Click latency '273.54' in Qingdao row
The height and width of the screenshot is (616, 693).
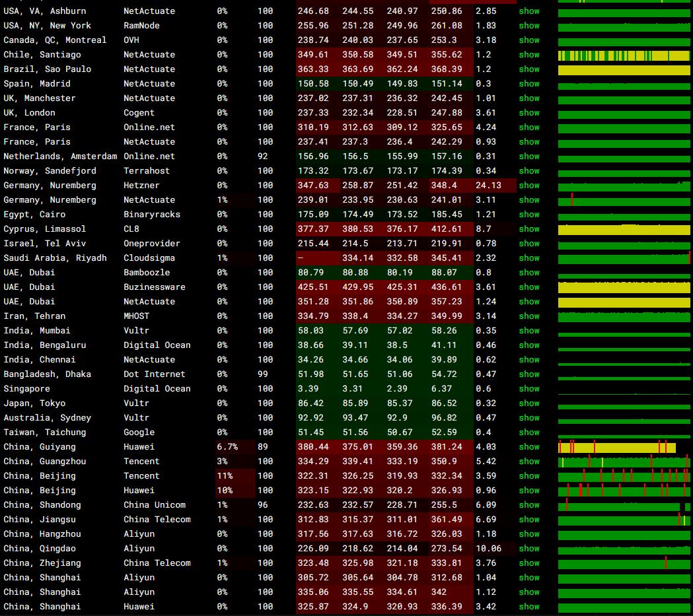click(x=447, y=549)
